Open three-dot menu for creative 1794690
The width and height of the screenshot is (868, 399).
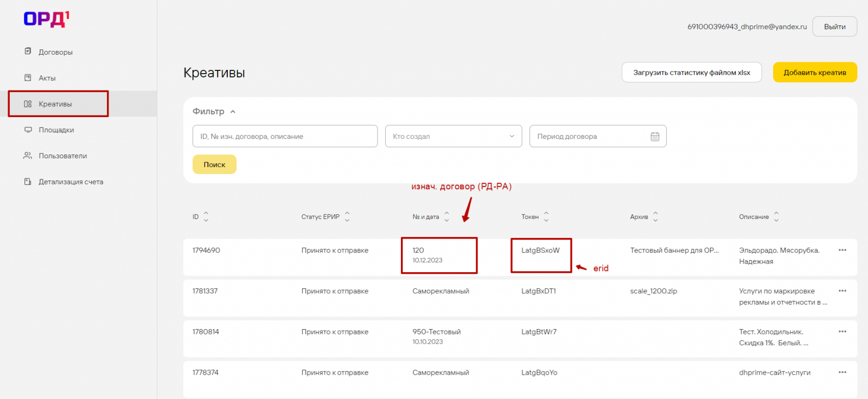tap(842, 250)
